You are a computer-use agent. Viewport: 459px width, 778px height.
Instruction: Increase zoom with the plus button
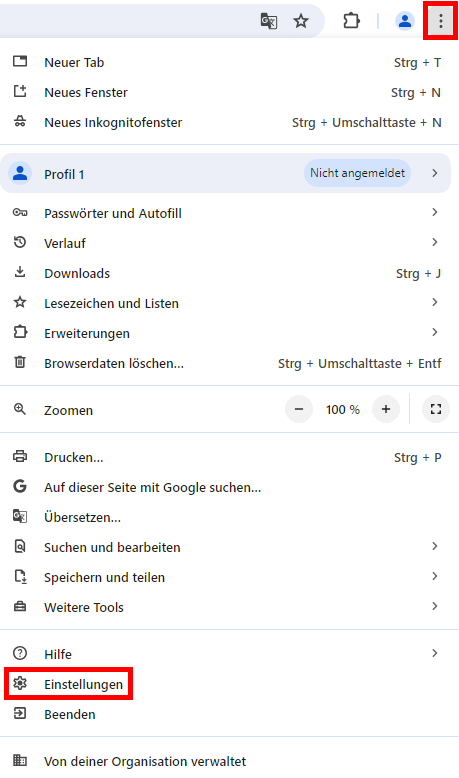click(386, 409)
